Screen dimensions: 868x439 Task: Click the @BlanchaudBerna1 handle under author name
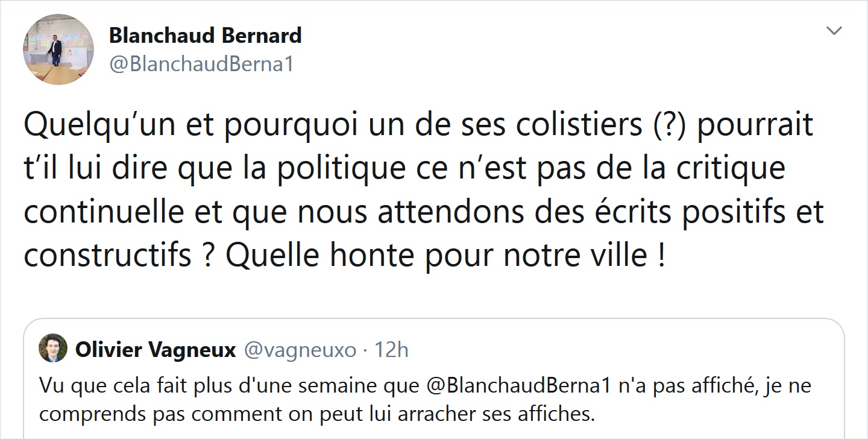click(201, 64)
